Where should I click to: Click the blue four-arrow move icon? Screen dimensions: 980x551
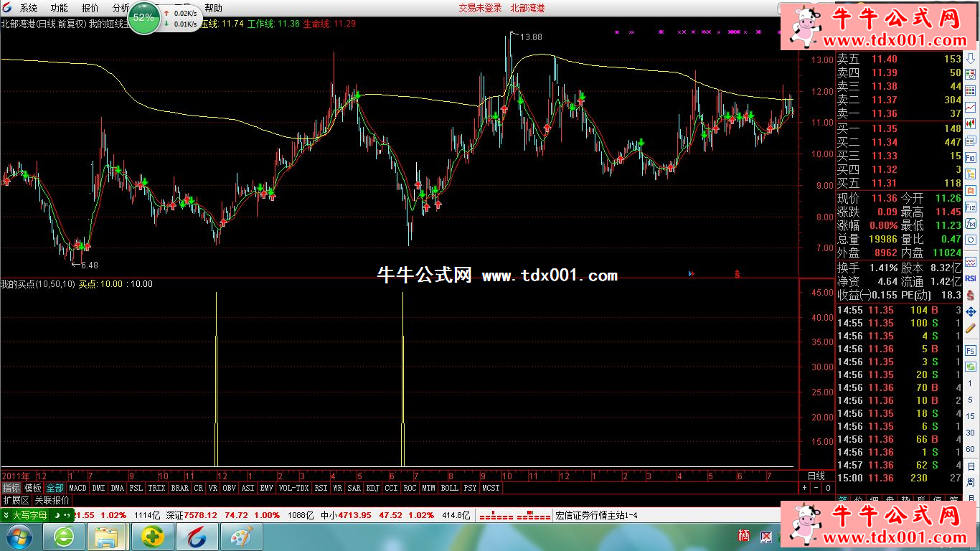click(971, 311)
